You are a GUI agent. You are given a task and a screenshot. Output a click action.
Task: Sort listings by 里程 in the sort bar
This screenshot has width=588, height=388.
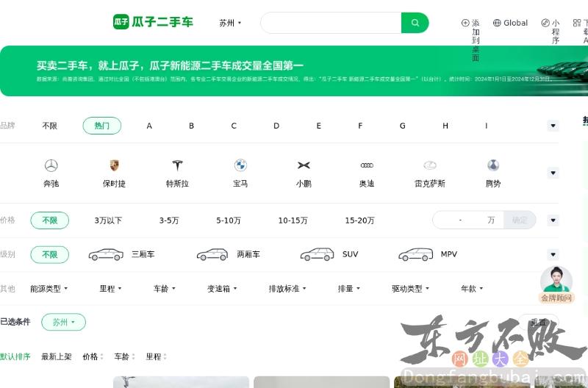156,356
